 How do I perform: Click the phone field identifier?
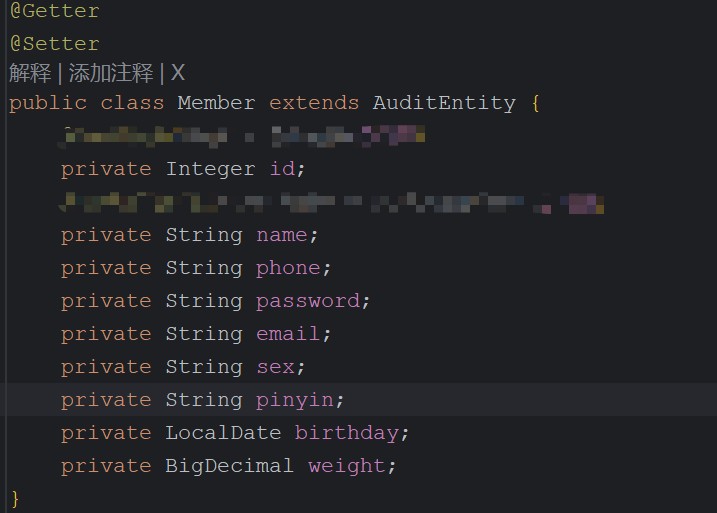coord(288,269)
